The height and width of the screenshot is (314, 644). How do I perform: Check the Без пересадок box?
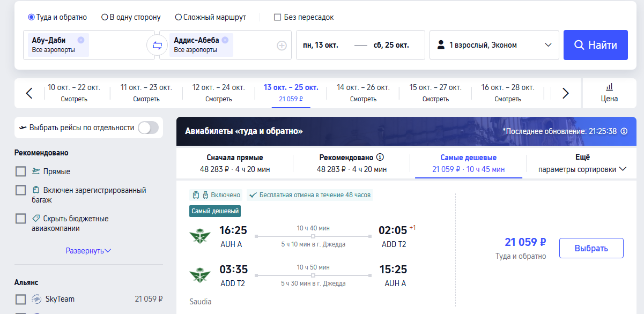277,17
